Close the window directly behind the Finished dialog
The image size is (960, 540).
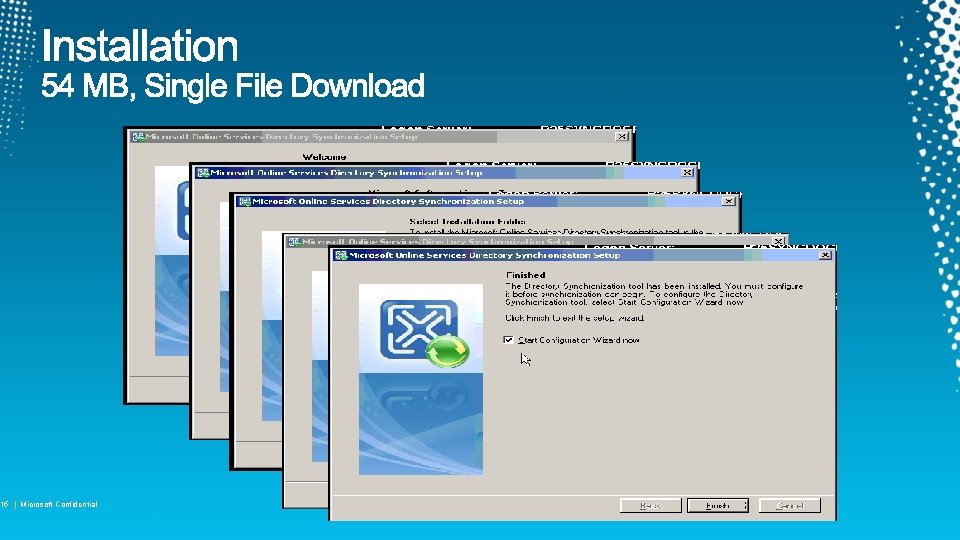[778, 241]
